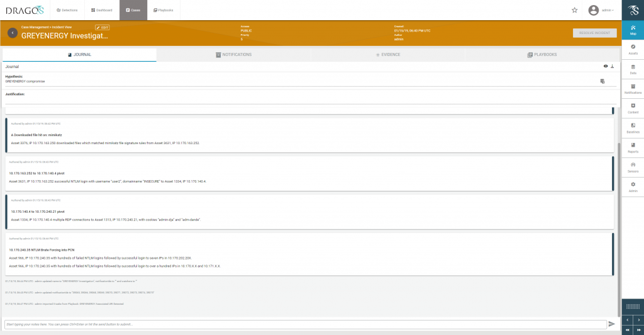Click the rewind double-arrow in the sidebar bottom

(627, 330)
